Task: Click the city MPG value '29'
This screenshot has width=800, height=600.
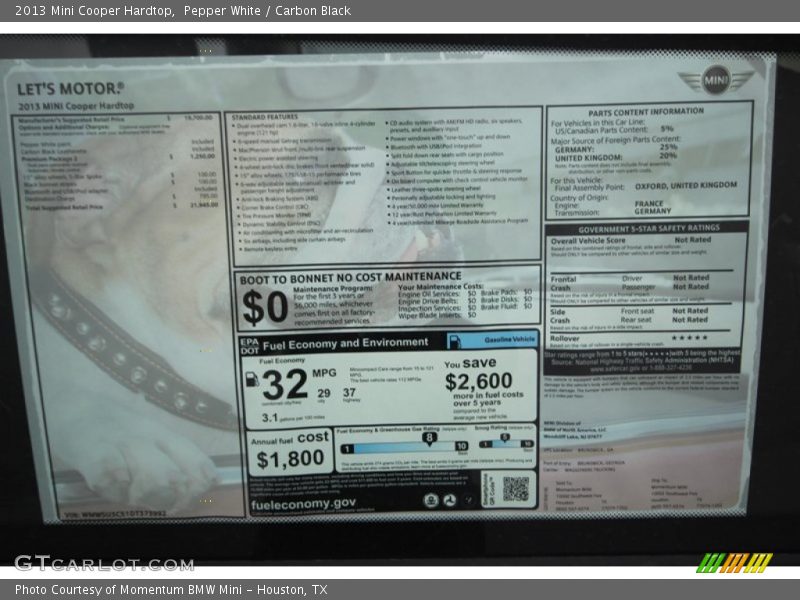Action: 324,393
